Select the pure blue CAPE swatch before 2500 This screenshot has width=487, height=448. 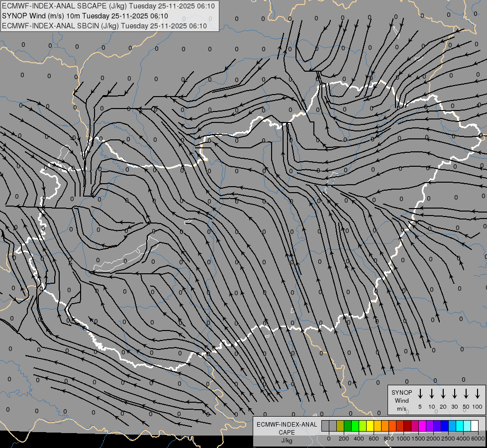click(x=444, y=426)
